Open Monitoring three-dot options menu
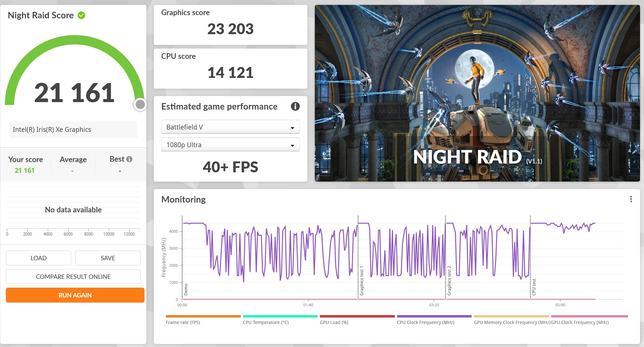Viewport: 644px width, 347px height. pos(631,199)
